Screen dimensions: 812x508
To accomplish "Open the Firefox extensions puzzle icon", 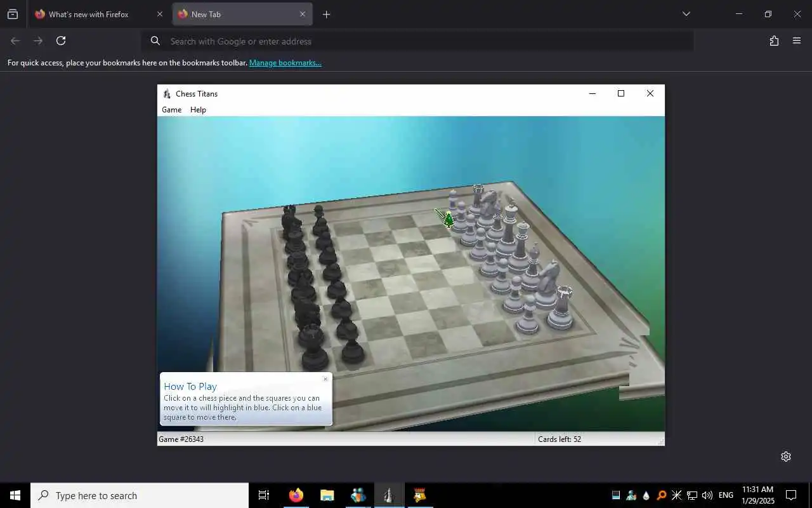I will (774, 41).
